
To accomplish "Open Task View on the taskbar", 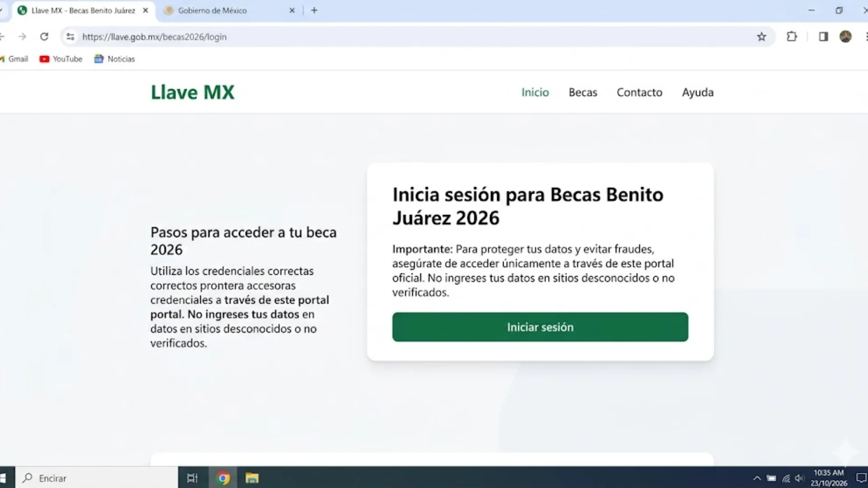I will (192, 478).
